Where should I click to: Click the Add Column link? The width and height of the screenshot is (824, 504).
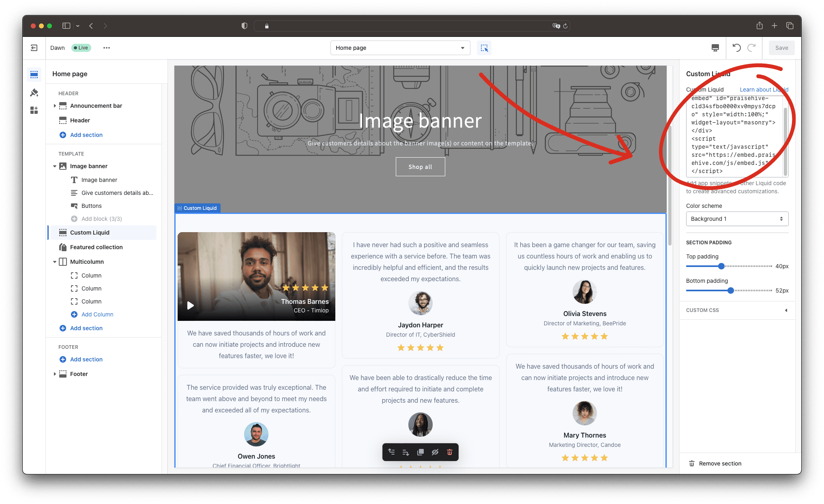pos(97,314)
